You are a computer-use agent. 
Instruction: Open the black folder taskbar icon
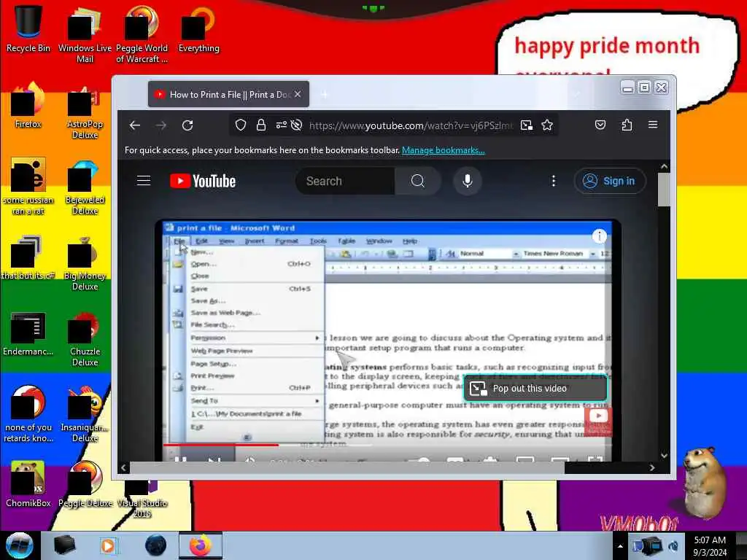pos(64,545)
